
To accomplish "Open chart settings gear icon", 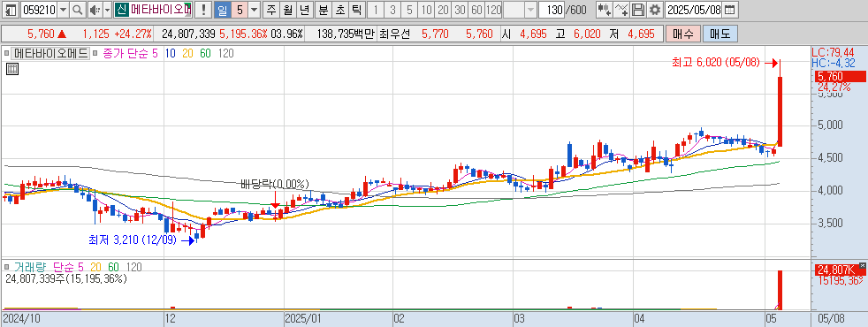I will click(655, 10).
